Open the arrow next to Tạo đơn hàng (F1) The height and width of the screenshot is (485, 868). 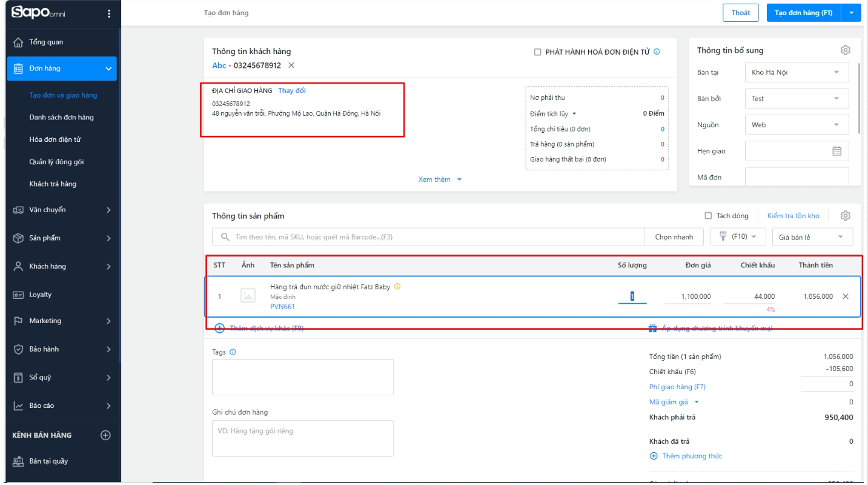[x=851, y=13]
